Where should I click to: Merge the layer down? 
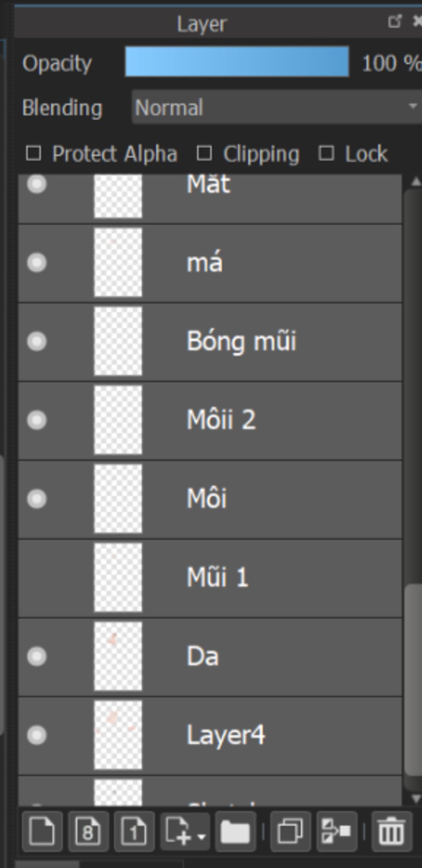tap(336, 831)
